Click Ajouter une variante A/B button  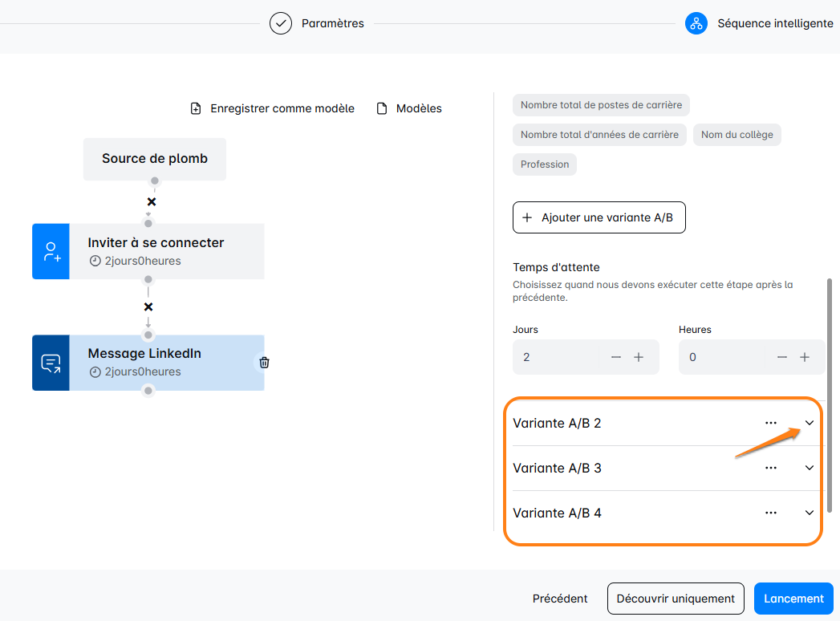pos(599,217)
